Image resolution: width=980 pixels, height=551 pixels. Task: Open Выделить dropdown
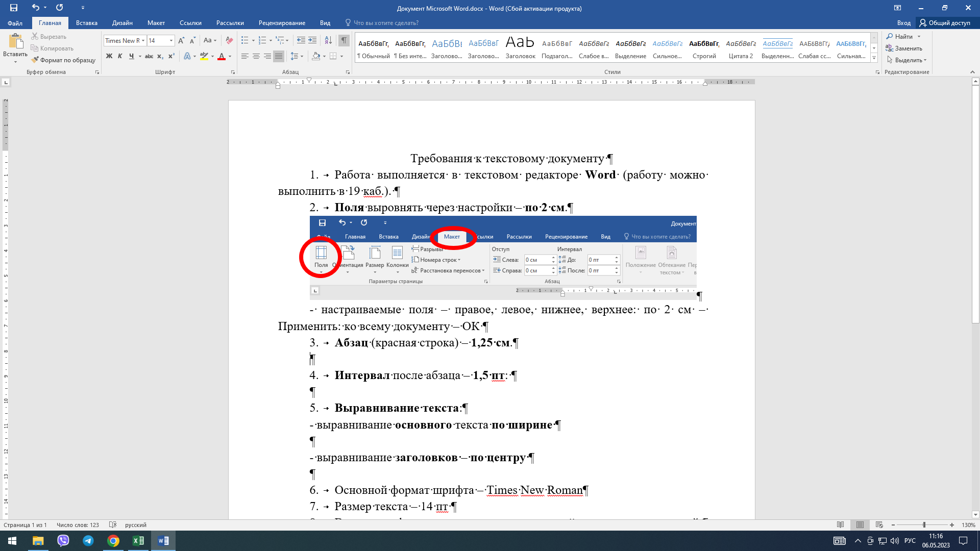[x=906, y=60]
